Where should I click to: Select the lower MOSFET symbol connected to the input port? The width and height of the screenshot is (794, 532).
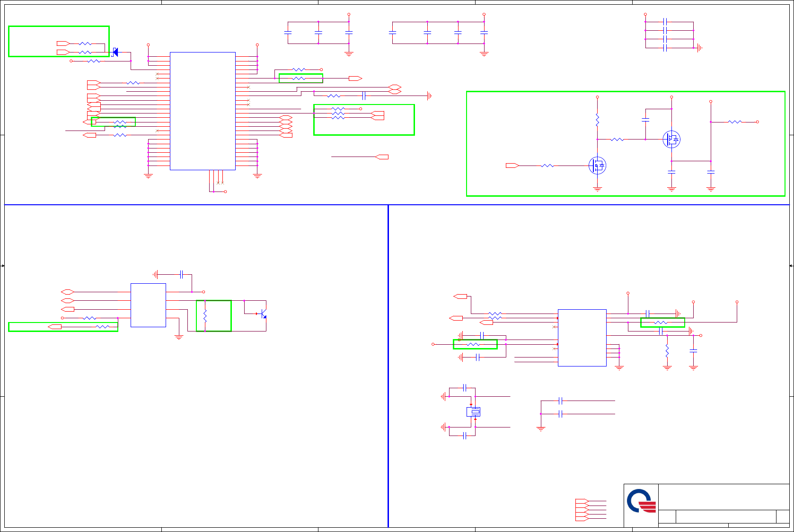click(597, 166)
